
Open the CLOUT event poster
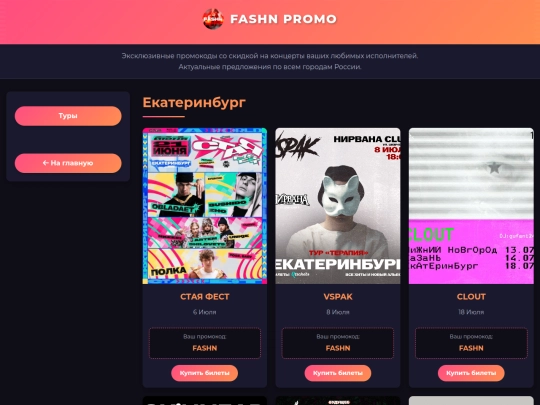pyautogui.click(x=471, y=206)
